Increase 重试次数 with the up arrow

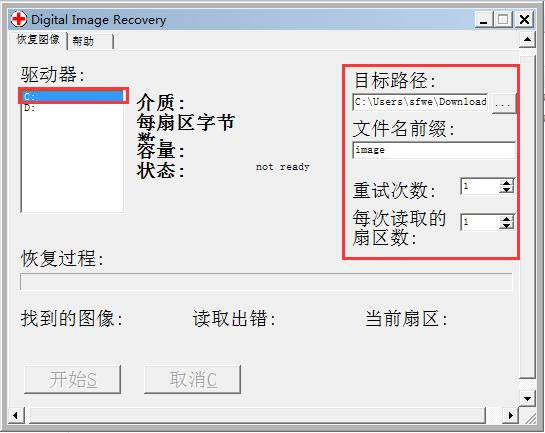coord(506,183)
